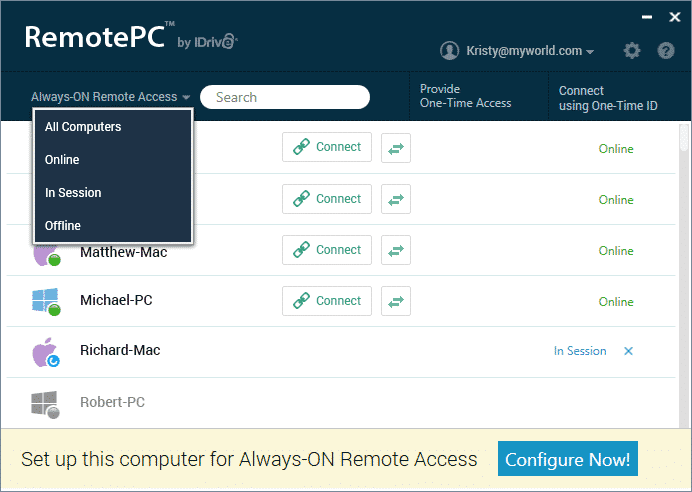Click the Online status of Michael-PC
The image size is (692, 492).
point(616,302)
